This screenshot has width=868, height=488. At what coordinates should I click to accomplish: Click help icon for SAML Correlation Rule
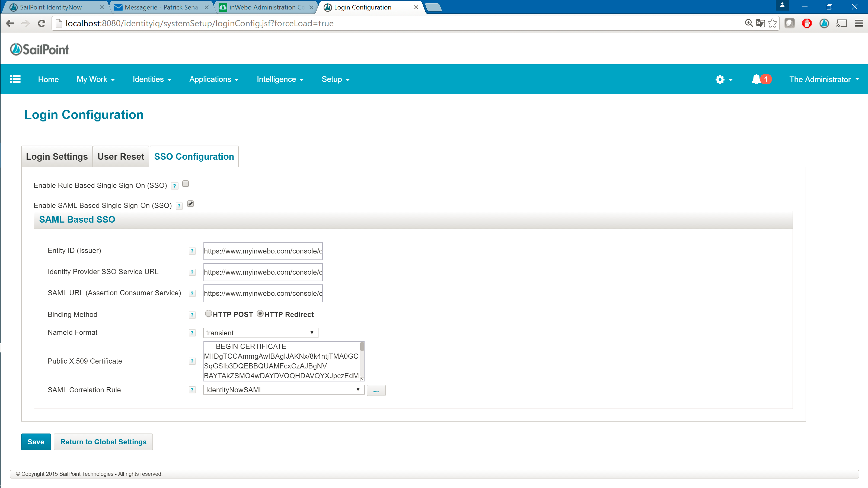(192, 390)
